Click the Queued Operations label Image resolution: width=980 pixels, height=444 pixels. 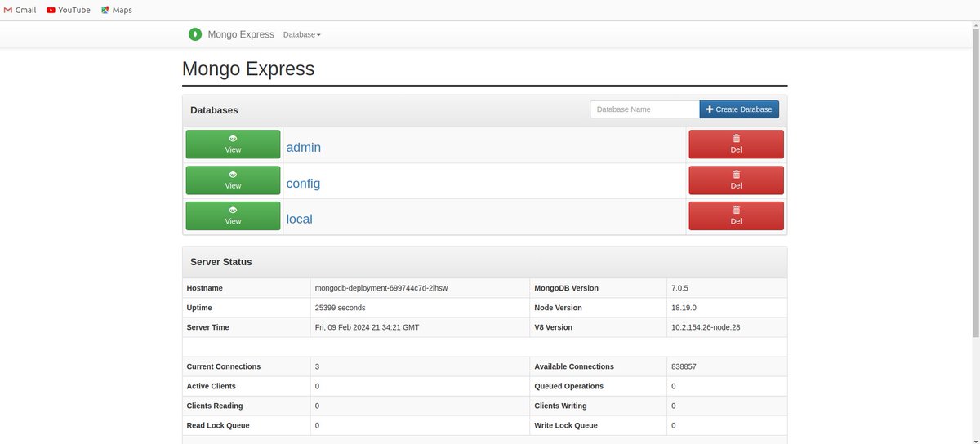[x=569, y=386]
